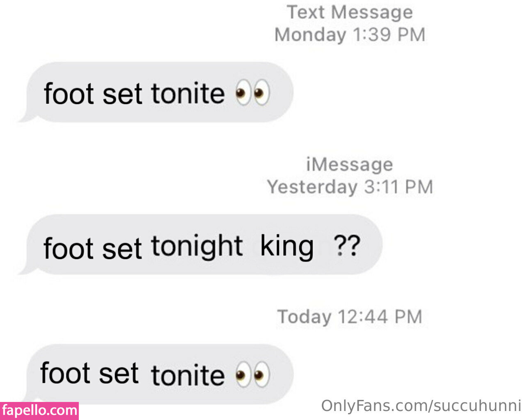Click the eyes emoji in the first message
The image size is (527, 420).
(252, 93)
